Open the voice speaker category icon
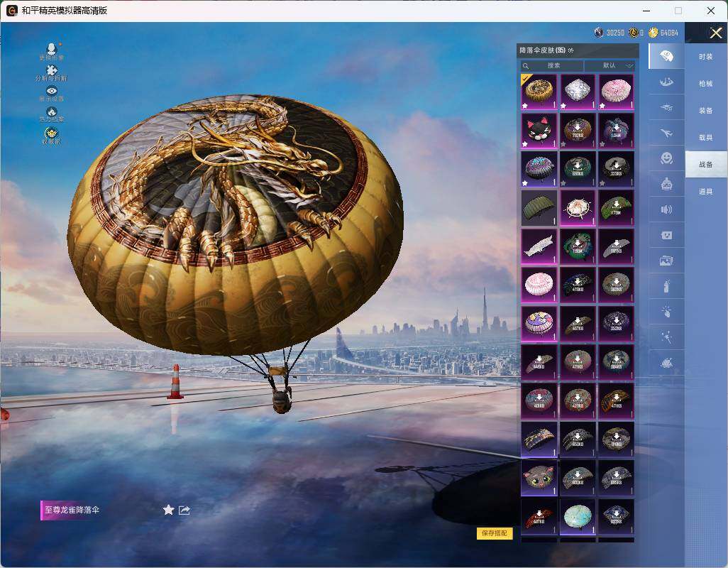The width and height of the screenshot is (728, 568). click(666, 210)
